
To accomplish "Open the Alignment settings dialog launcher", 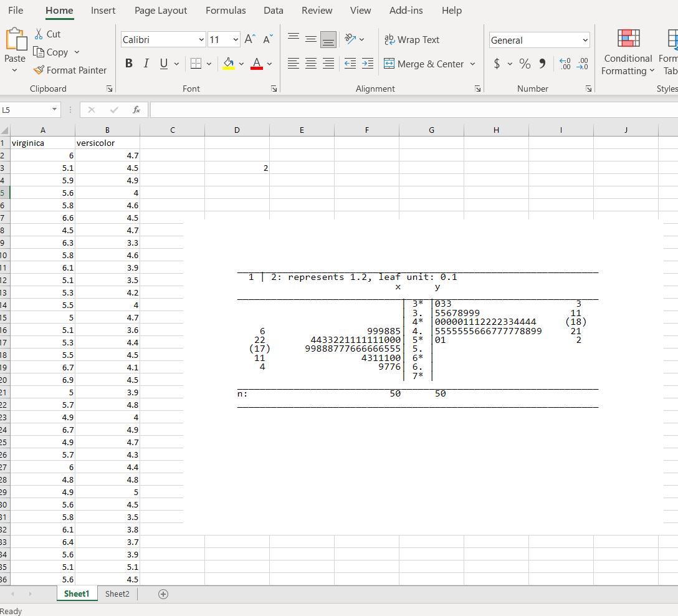I will 477,89.
